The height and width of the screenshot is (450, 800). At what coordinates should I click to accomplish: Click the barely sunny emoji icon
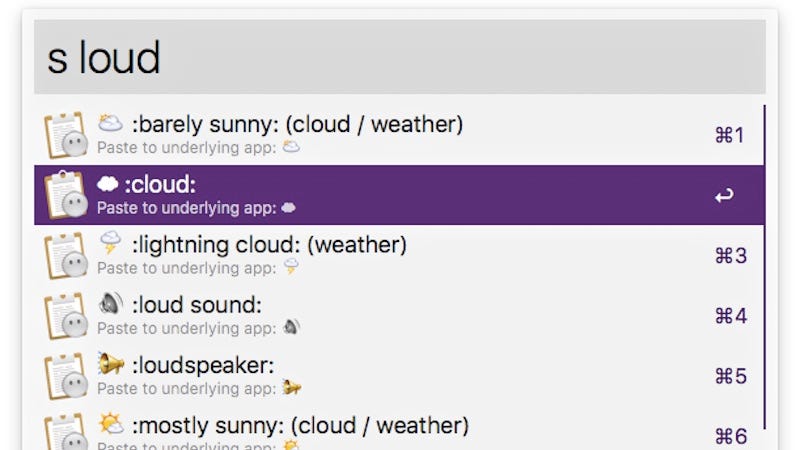[110, 123]
